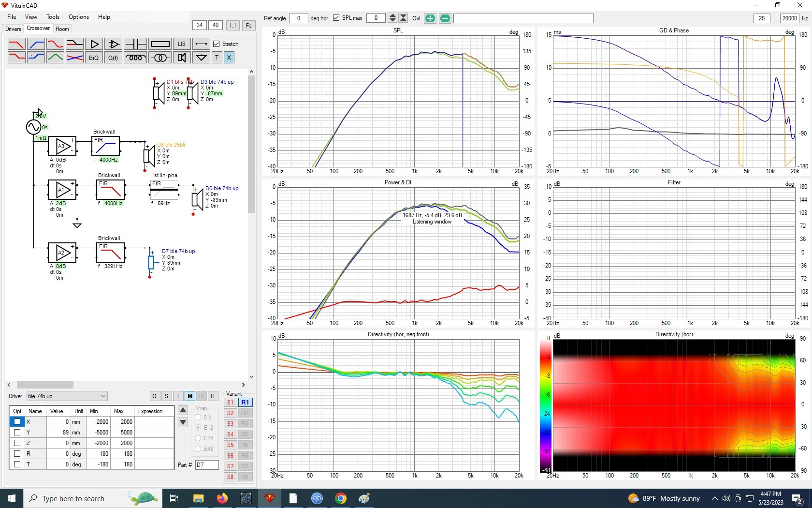Insert inductor coil component
The width and height of the screenshot is (812, 508).
(x=135, y=58)
